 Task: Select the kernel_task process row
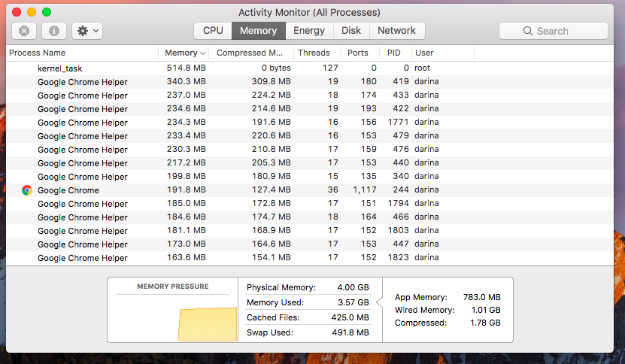coord(310,68)
